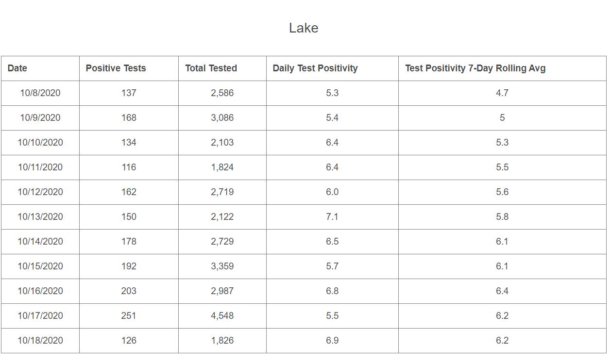Click the Daily Test Positivity header

[x=315, y=68]
